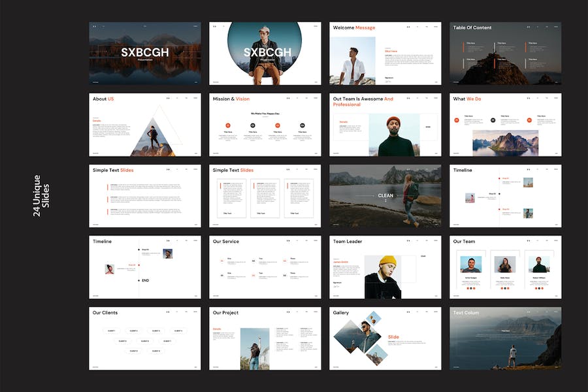Open the Timeline slide without END label

tap(505, 196)
